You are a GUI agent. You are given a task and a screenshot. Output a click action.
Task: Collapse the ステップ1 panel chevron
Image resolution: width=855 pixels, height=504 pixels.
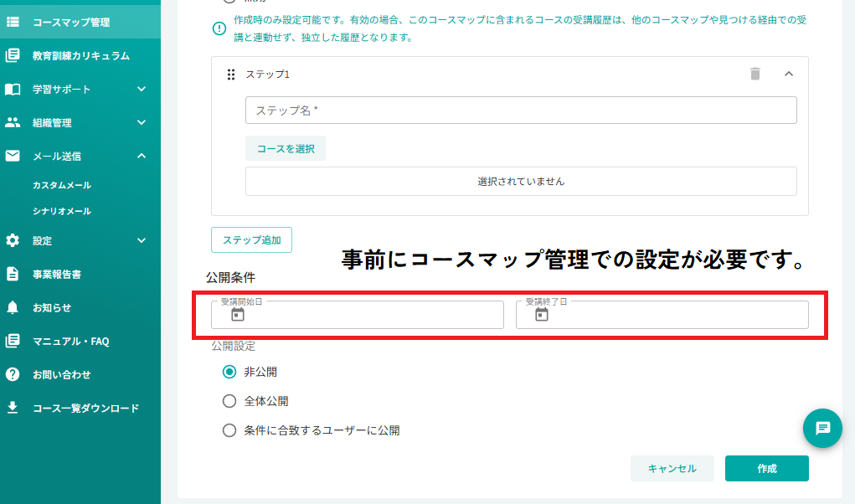click(789, 74)
